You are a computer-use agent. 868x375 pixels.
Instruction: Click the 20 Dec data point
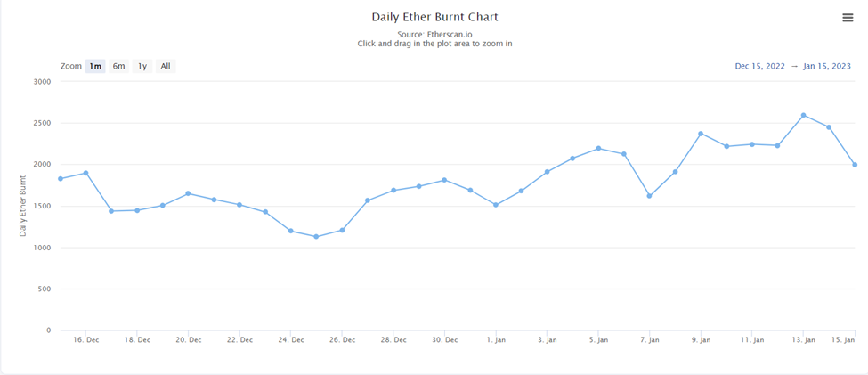click(x=188, y=193)
